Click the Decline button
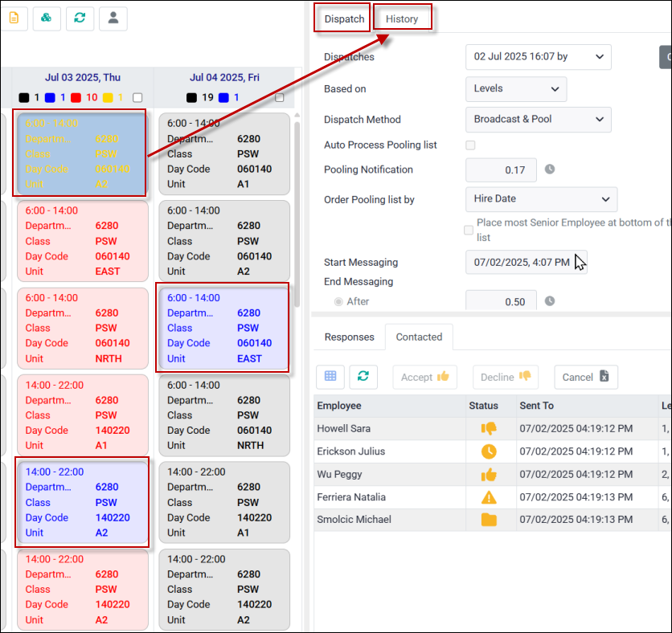 click(x=506, y=377)
